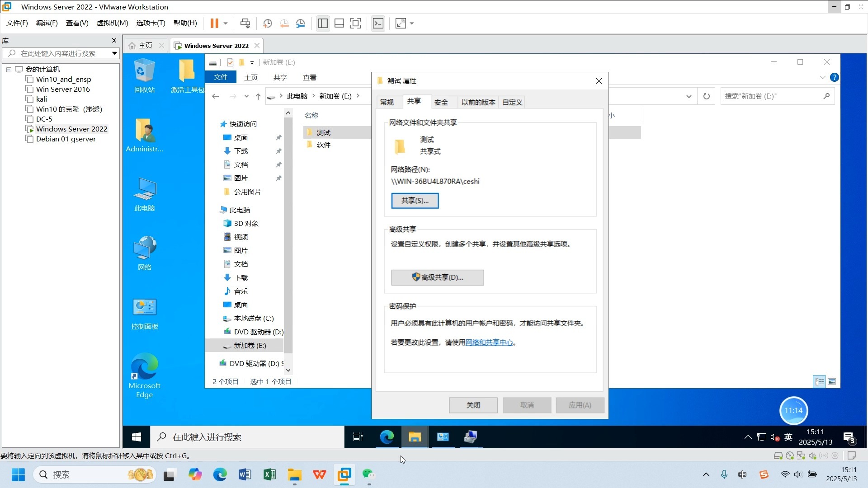
Task: Open the 选项卡(T) menu
Action: [x=151, y=23]
